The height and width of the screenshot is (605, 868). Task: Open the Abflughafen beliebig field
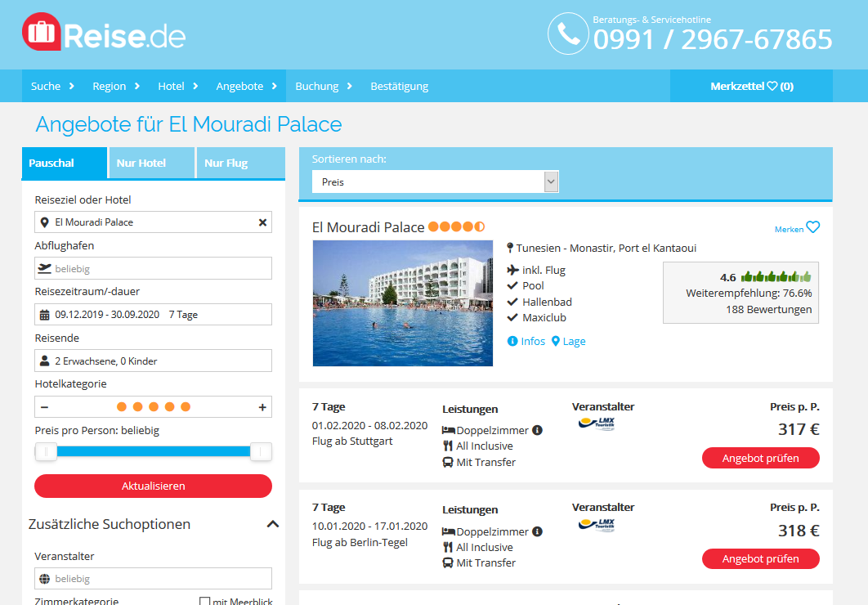154,268
